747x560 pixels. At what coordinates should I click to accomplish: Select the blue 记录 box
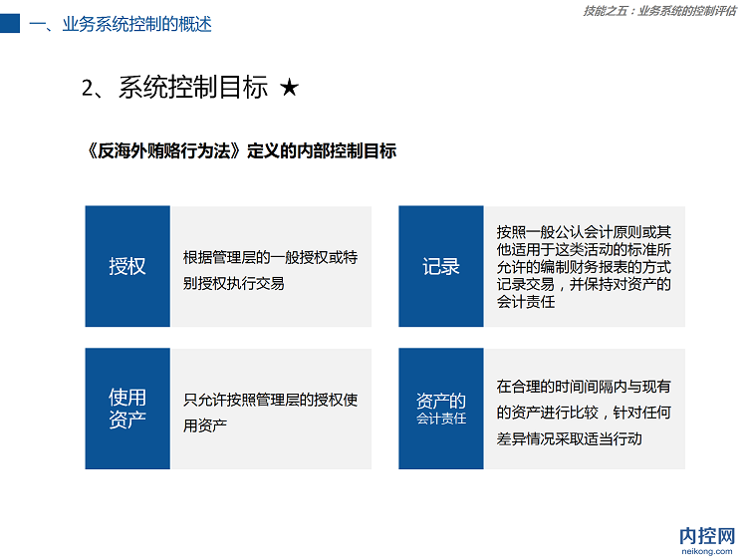pos(440,267)
